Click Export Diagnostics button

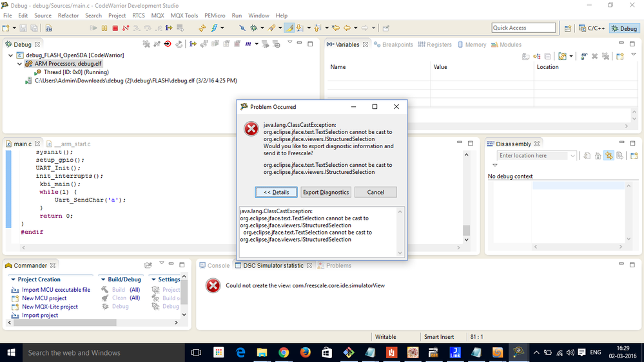(x=326, y=192)
